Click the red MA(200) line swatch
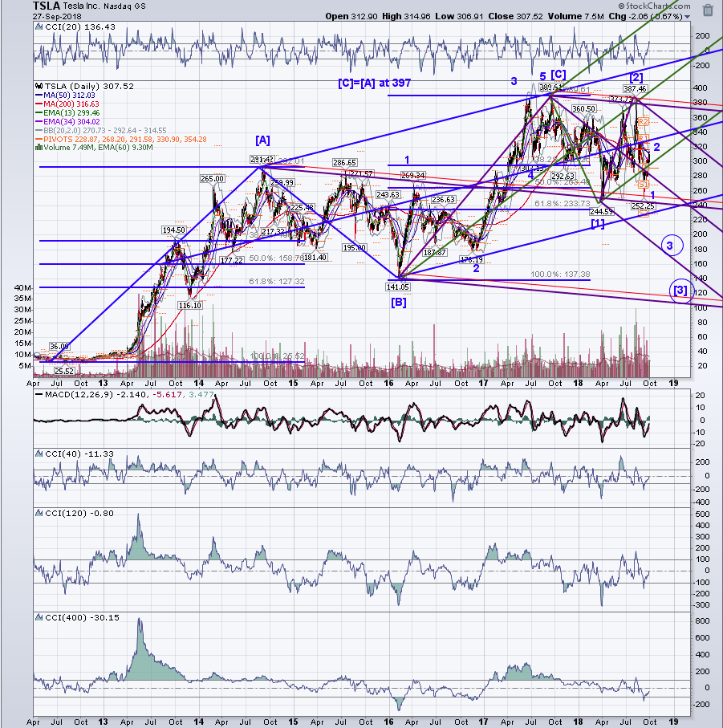The height and width of the screenshot is (728, 723). pyautogui.click(x=39, y=104)
